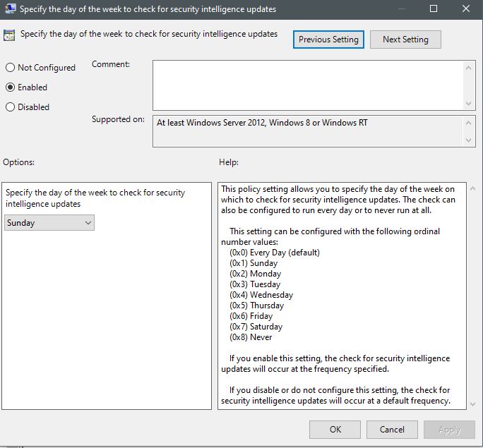Click the '(0x1) Sunday' help line

click(254, 263)
